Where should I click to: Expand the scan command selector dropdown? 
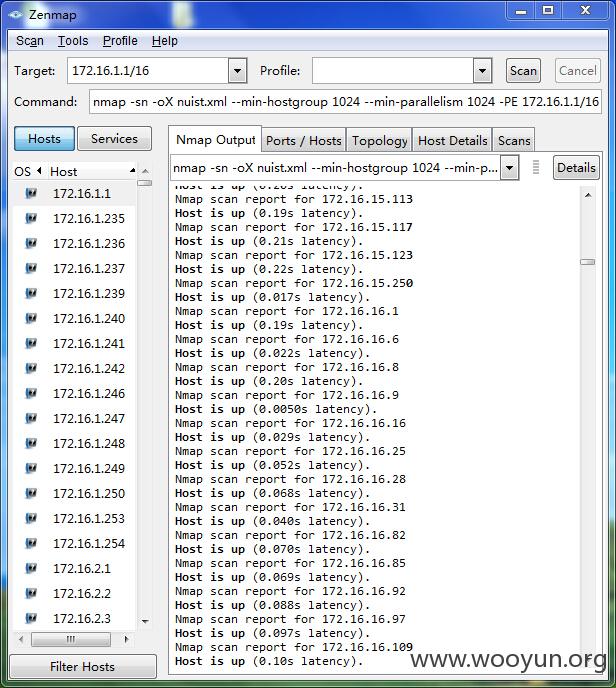(509, 167)
